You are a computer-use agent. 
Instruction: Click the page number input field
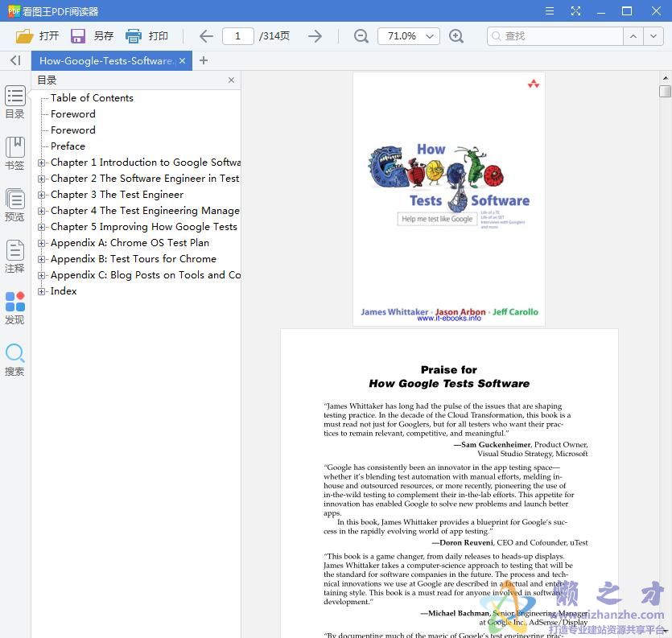point(238,36)
